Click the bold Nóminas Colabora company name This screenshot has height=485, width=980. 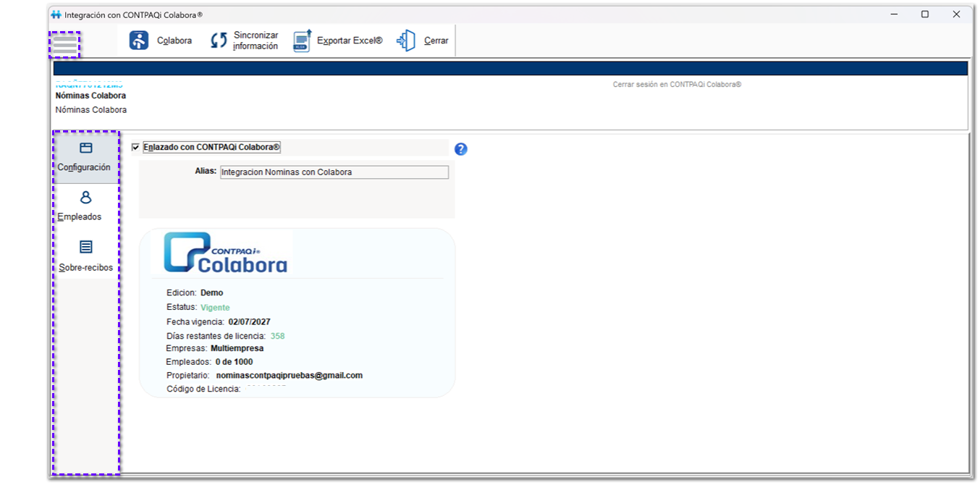(x=90, y=96)
